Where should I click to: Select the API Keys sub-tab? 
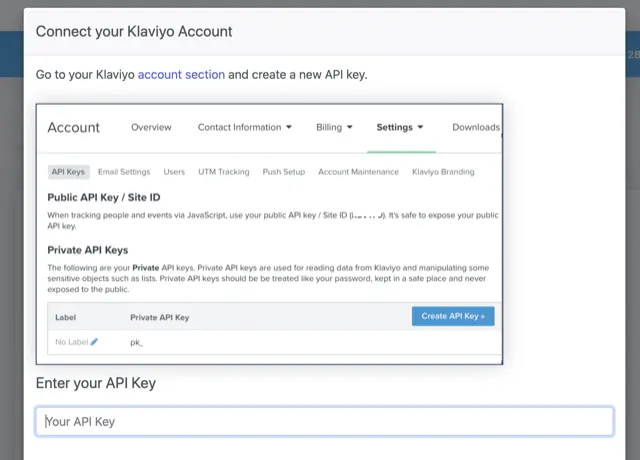pos(68,172)
